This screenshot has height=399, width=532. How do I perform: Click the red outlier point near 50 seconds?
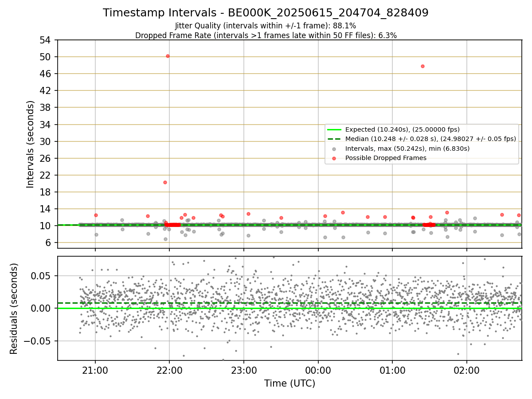click(x=168, y=56)
